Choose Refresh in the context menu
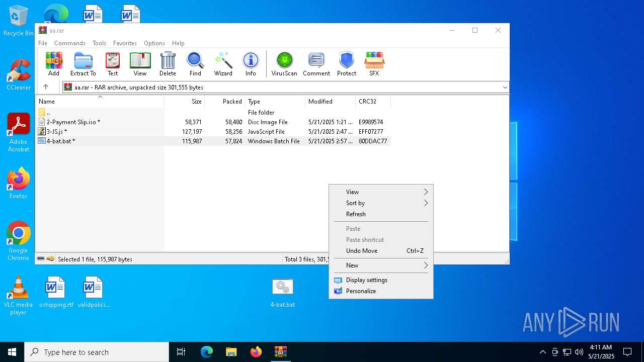 pyautogui.click(x=381, y=214)
